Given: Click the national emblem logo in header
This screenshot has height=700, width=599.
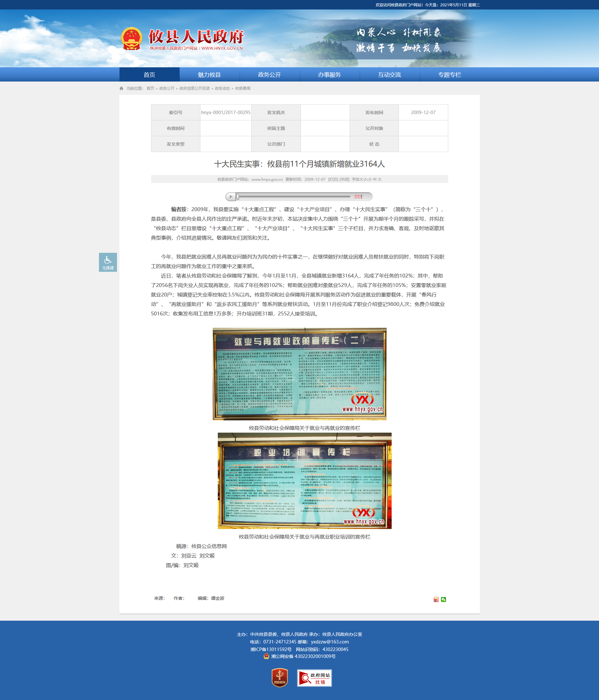Looking at the screenshot, I should (x=131, y=39).
